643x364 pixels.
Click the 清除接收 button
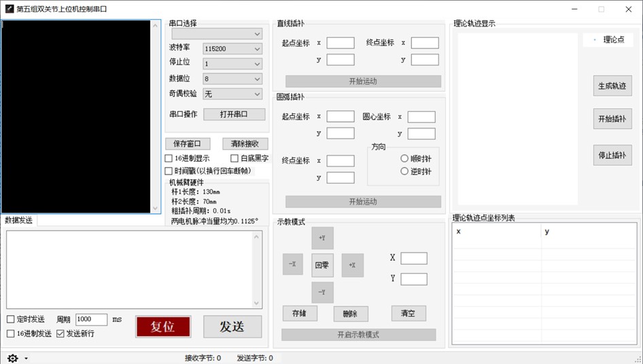(245, 144)
